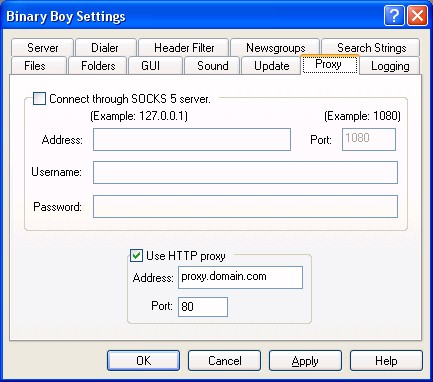Screen dimensions: 433x382
Task: Click the HTTP proxy Address field
Action: [x=240, y=277]
